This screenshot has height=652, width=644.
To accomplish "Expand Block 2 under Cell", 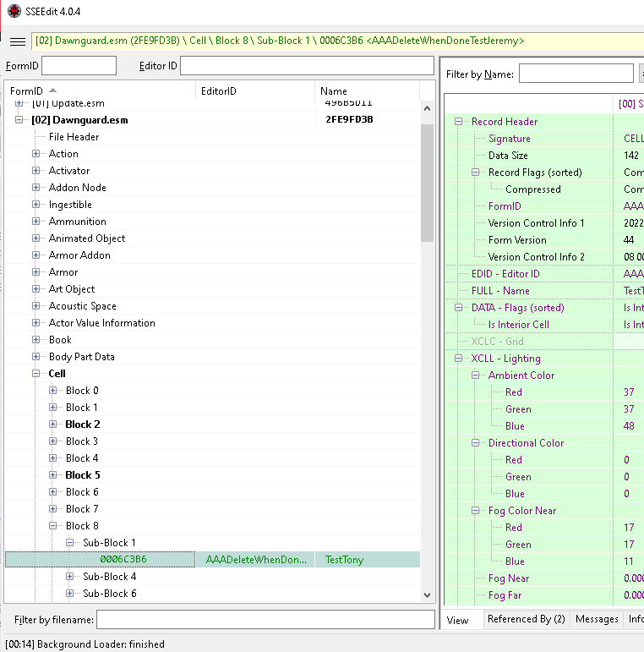I will [x=53, y=425].
